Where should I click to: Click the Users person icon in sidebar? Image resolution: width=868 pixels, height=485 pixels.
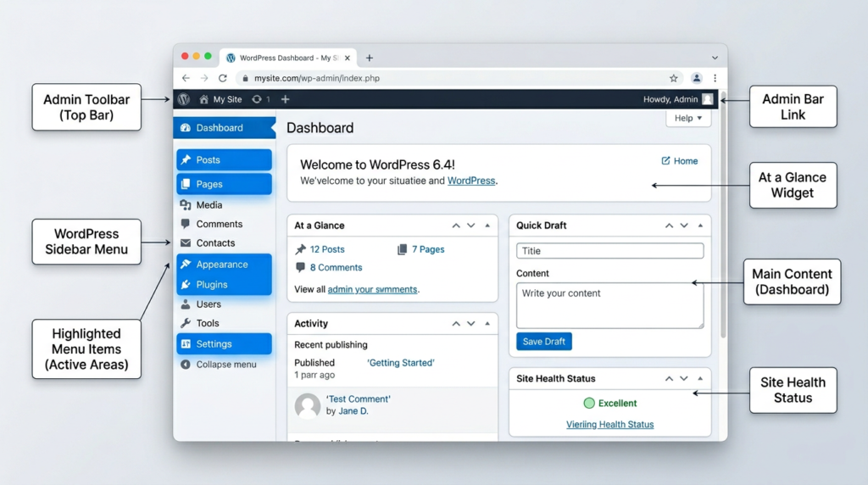click(186, 304)
